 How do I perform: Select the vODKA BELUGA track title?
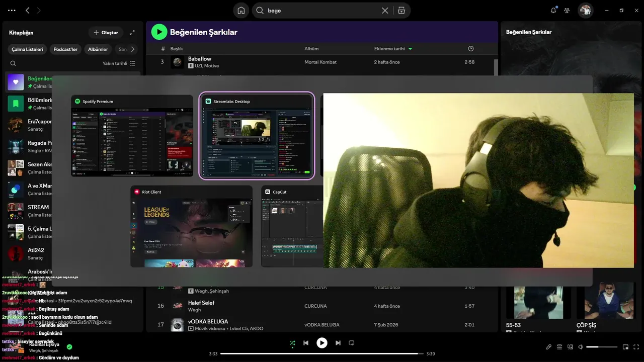(x=208, y=321)
